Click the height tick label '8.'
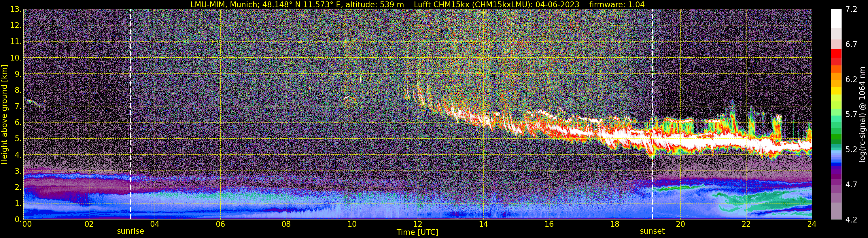 click(18, 90)
